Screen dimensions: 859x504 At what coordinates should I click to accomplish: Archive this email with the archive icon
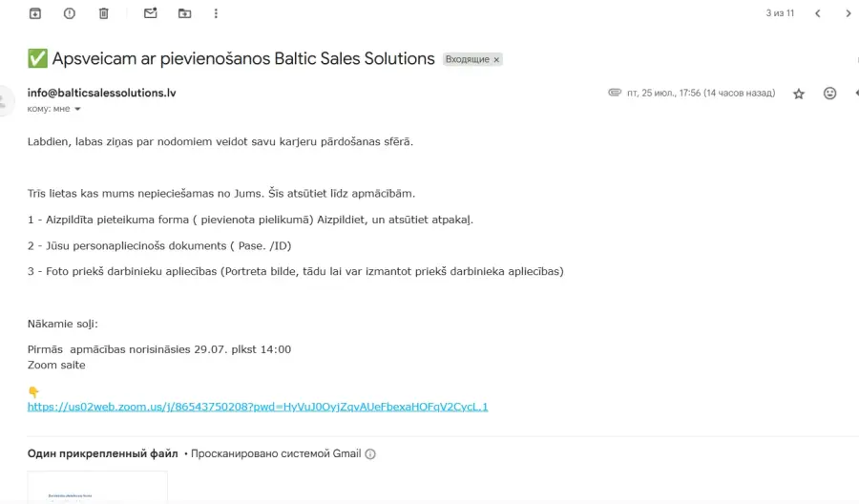(x=35, y=13)
